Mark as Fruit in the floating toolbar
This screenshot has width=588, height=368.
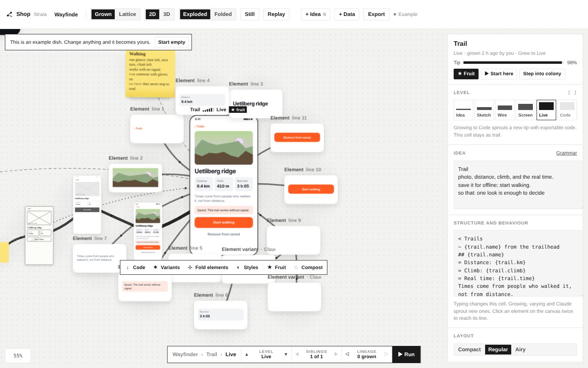(277, 267)
